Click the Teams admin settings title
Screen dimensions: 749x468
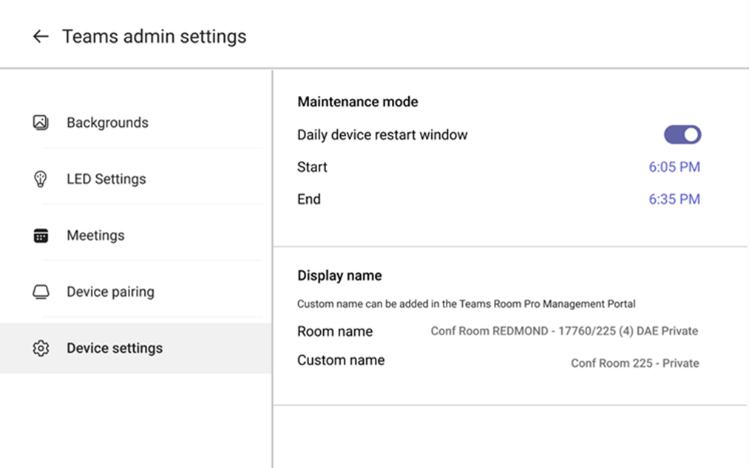[x=154, y=37]
